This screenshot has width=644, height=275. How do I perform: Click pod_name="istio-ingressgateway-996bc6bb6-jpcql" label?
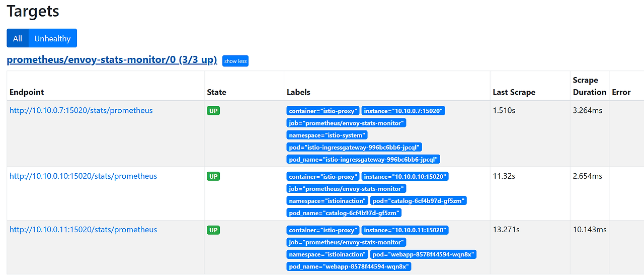363,159
